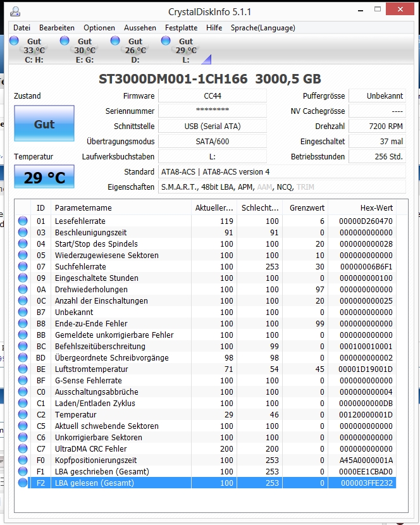Select the C: H: disk status orb
The height and width of the screenshot is (525, 420).
click(14, 41)
